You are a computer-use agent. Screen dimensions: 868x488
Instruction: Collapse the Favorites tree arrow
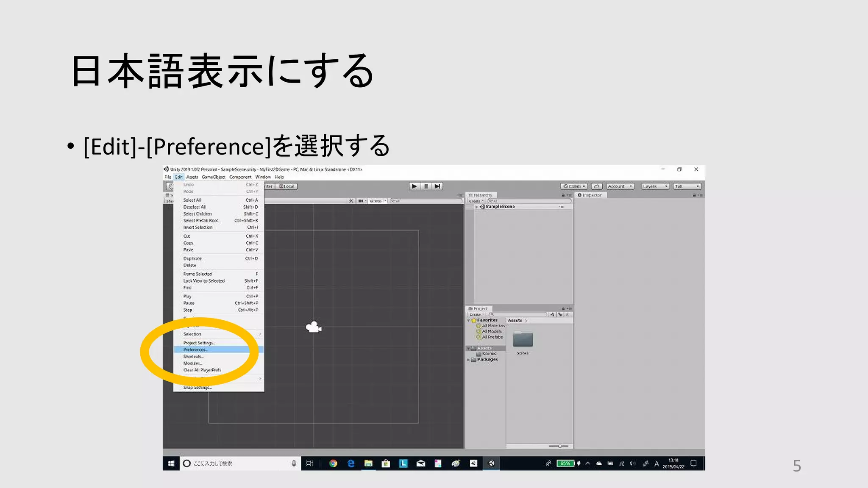[468, 321]
